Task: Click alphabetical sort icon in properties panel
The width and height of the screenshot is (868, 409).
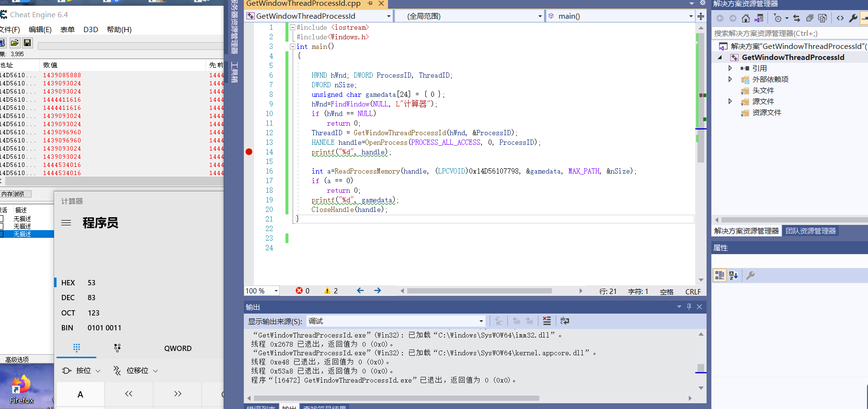Action: click(733, 275)
